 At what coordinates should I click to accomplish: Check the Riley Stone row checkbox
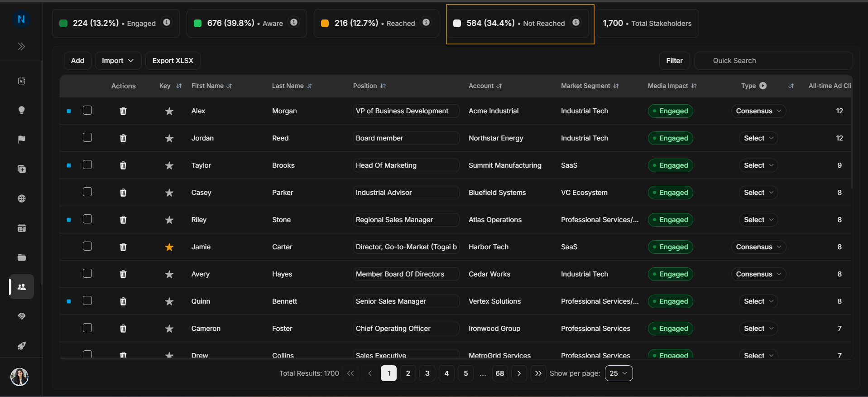(x=87, y=219)
